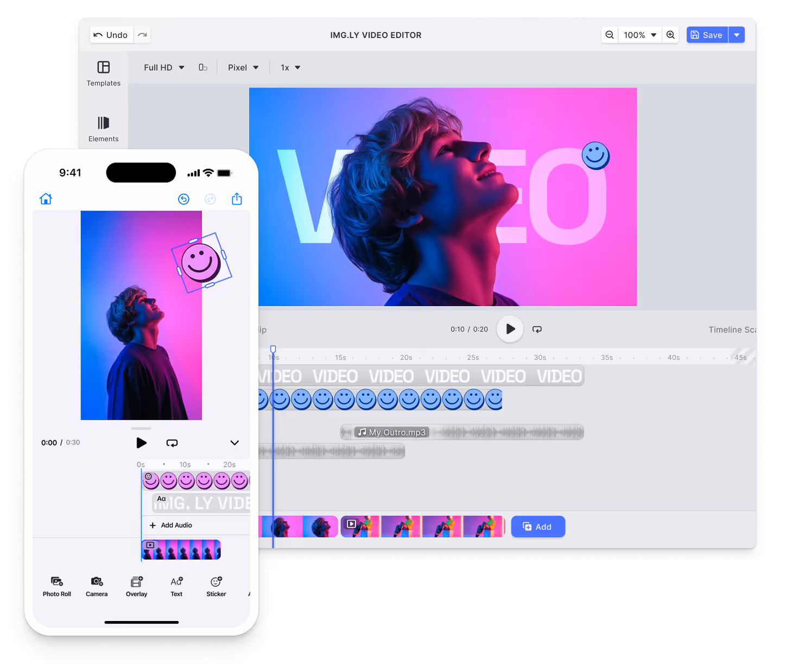Tap the Sticker icon on phone toolbar
This screenshot has height=672, width=786.
click(x=216, y=586)
